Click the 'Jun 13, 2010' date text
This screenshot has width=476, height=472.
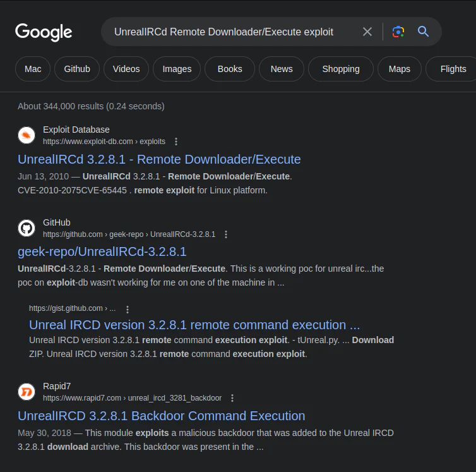tap(43, 176)
